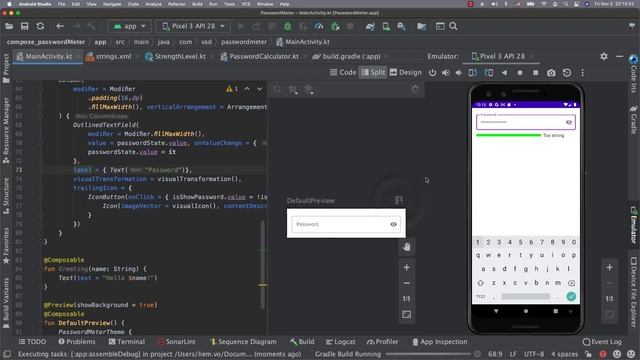The width and height of the screenshot is (640, 360).
Task: Go to previous highlighted warning arrow
Action: 247,89
